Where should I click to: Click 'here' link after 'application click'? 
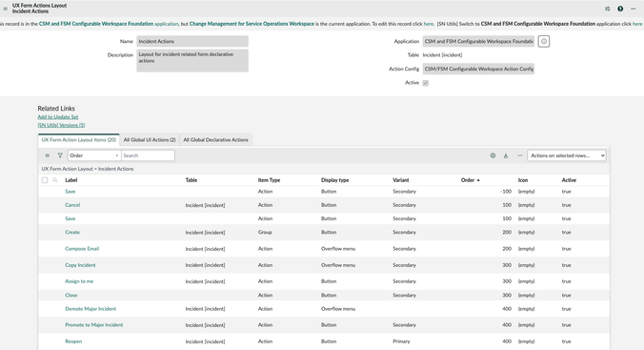[x=637, y=24]
